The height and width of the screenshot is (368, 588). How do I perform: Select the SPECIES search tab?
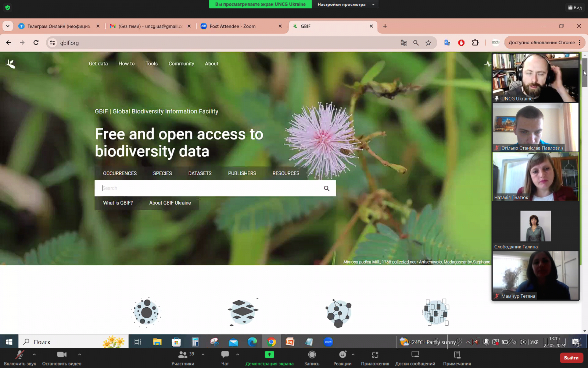162,173
